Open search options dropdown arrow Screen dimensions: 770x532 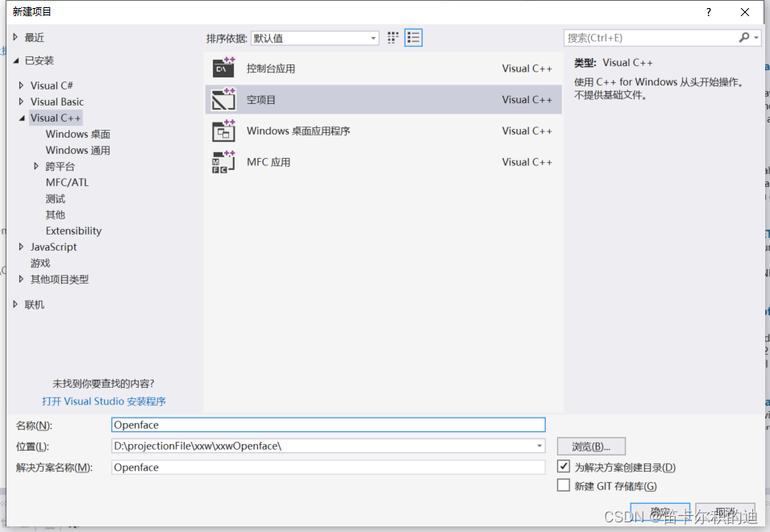(x=756, y=37)
